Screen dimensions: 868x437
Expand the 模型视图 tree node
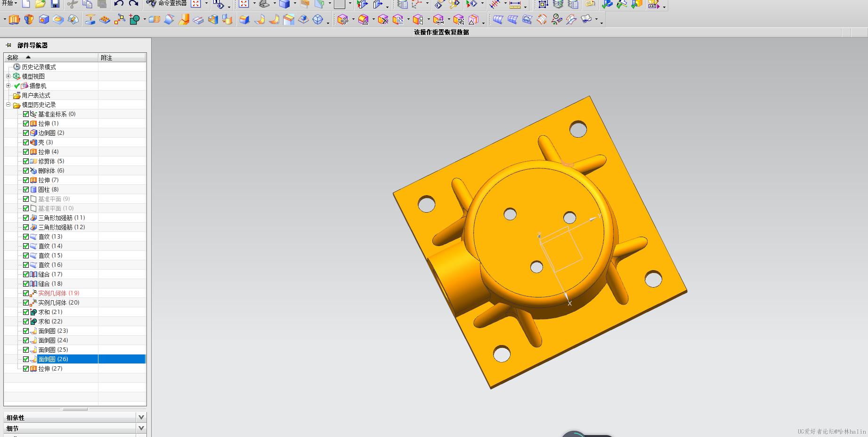coord(8,76)
